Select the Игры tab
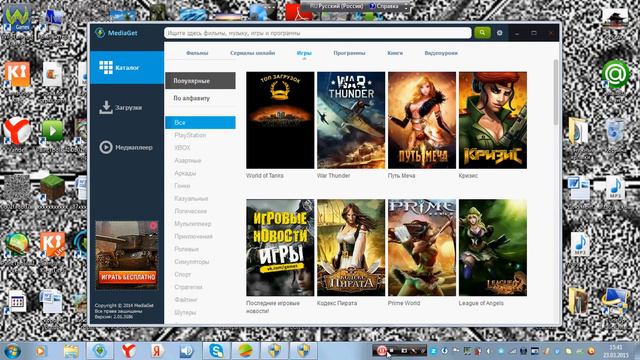 (304, 53)
